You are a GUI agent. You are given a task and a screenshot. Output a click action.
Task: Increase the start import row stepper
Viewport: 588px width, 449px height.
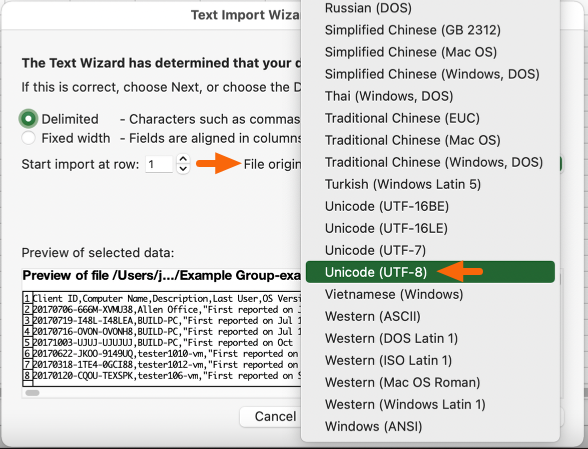click(x=183, y=159)
